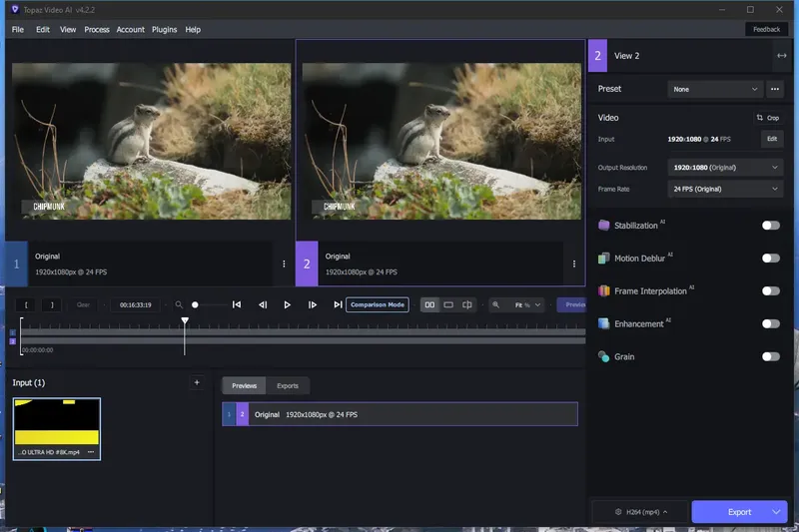Click the zoom slider handle

point(195,304)
